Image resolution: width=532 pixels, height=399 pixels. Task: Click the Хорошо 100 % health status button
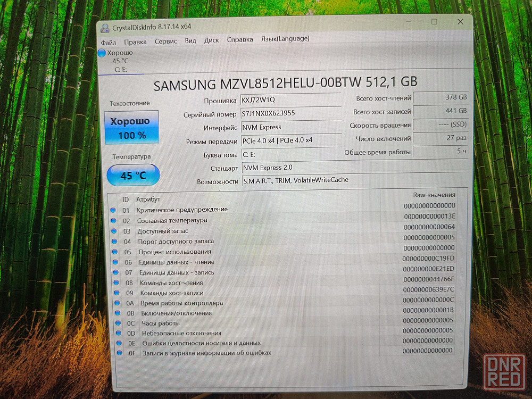pyautogui.click(x=131, y=128)
